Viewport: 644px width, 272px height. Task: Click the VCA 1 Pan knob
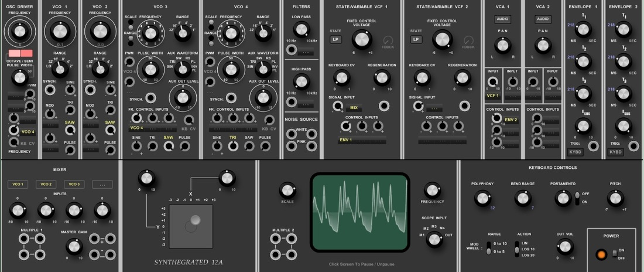(x=503, y=45)
